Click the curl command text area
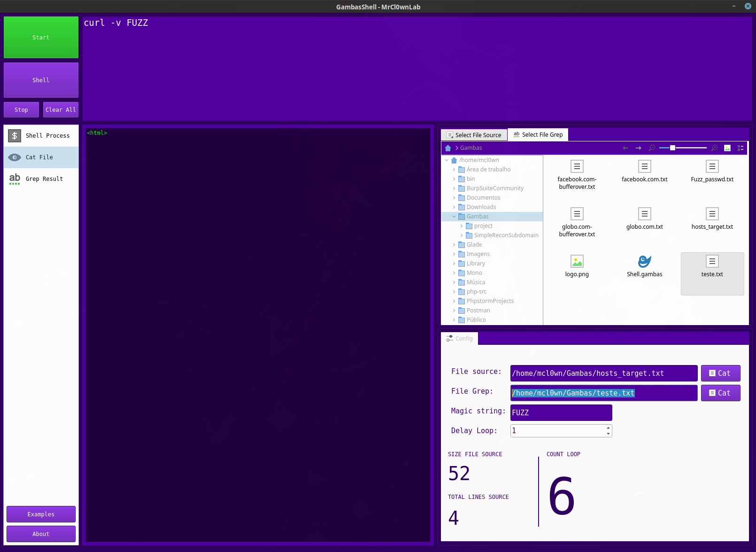Viewport: 756px width, 552px height. coord(417,69)
